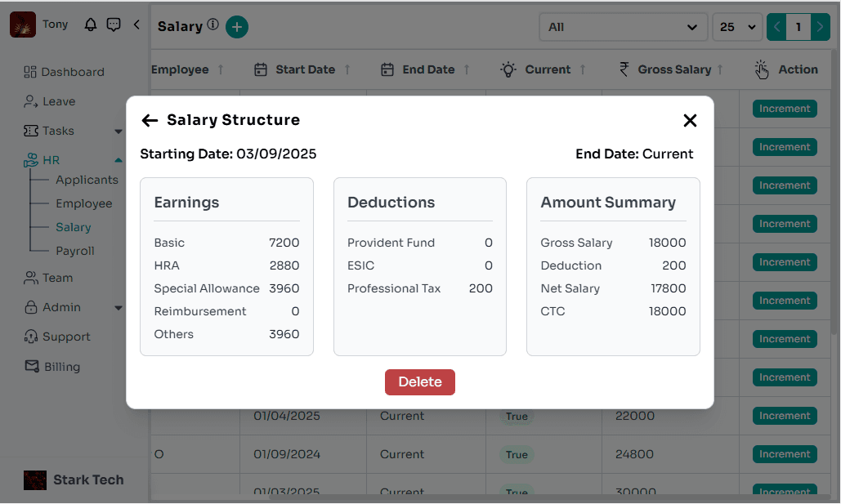Click the Support sidebar link
841x504 pixels.
tap(65, 337)
